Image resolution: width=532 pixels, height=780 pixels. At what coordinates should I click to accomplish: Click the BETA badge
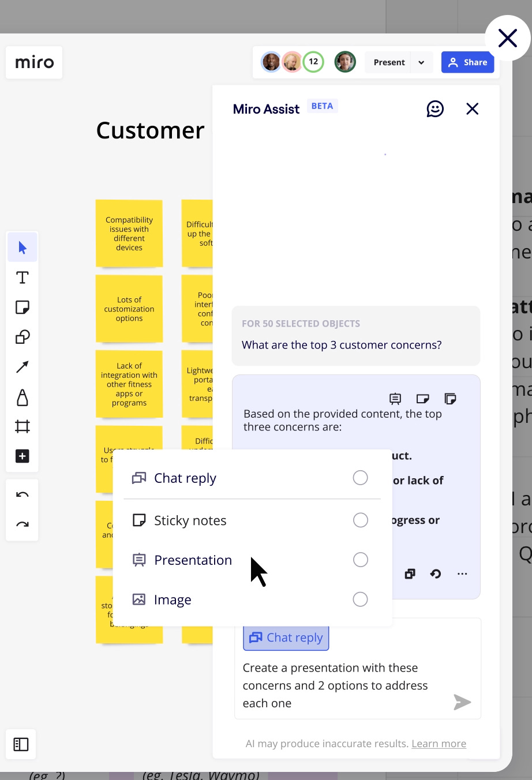point(322,106)
